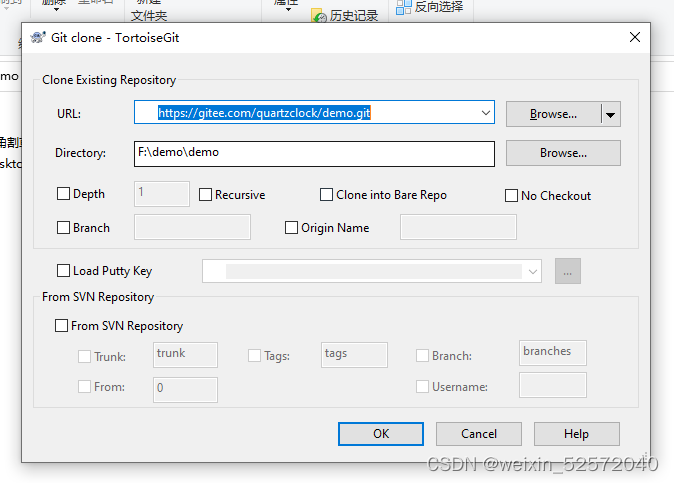Enable the Depth checkbox

coord(63,194)
